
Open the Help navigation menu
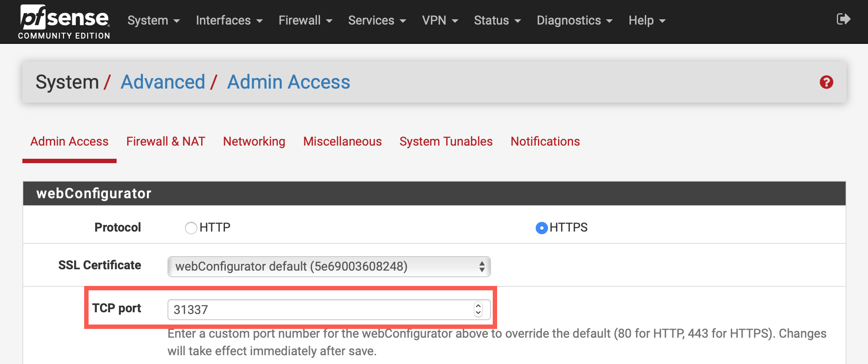coord(647,21)
